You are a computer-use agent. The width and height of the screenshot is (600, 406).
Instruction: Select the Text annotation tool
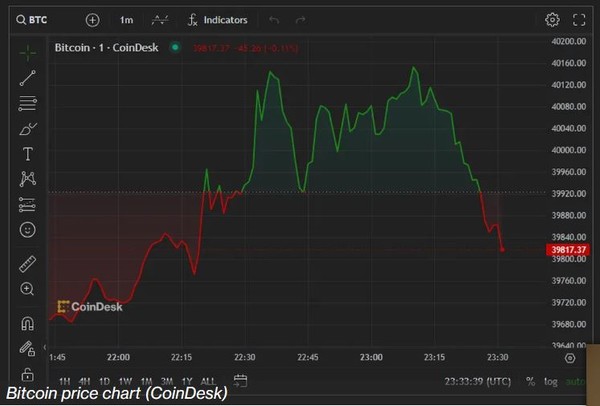[27, 154]
